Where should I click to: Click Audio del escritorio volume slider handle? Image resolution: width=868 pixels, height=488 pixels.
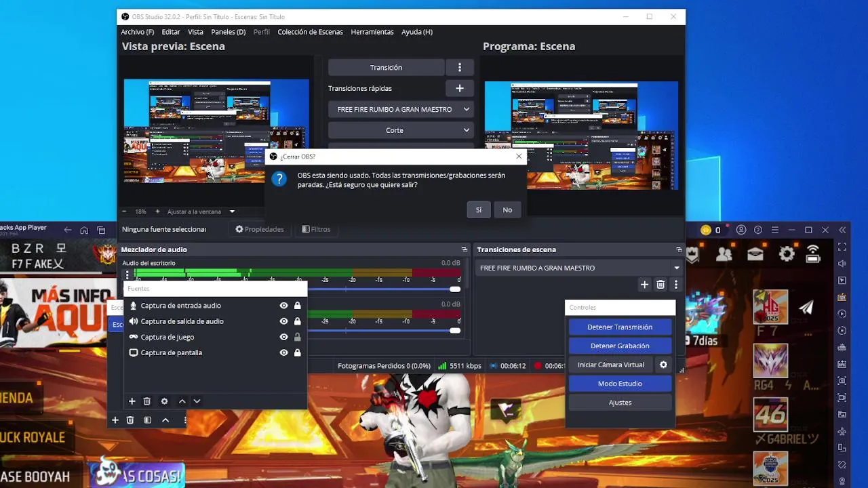pyautogui.click(x=455, y=289)
